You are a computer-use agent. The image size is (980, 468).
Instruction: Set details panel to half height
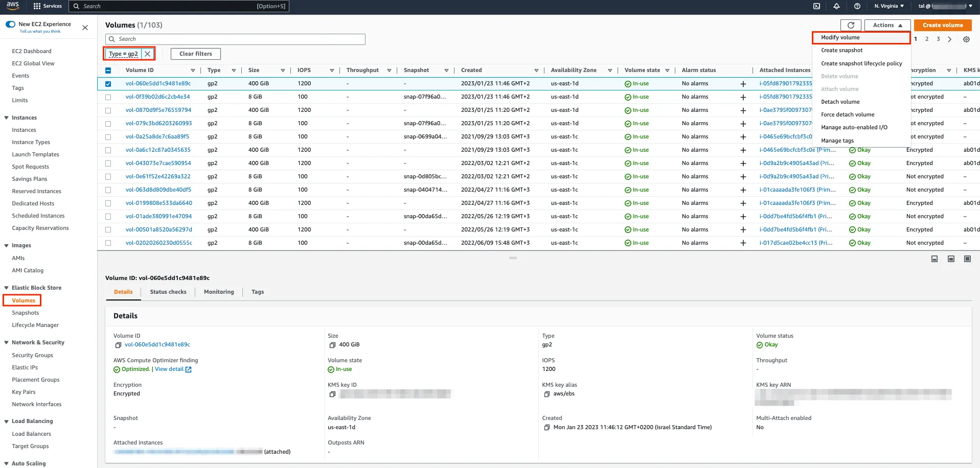point(951,259)
